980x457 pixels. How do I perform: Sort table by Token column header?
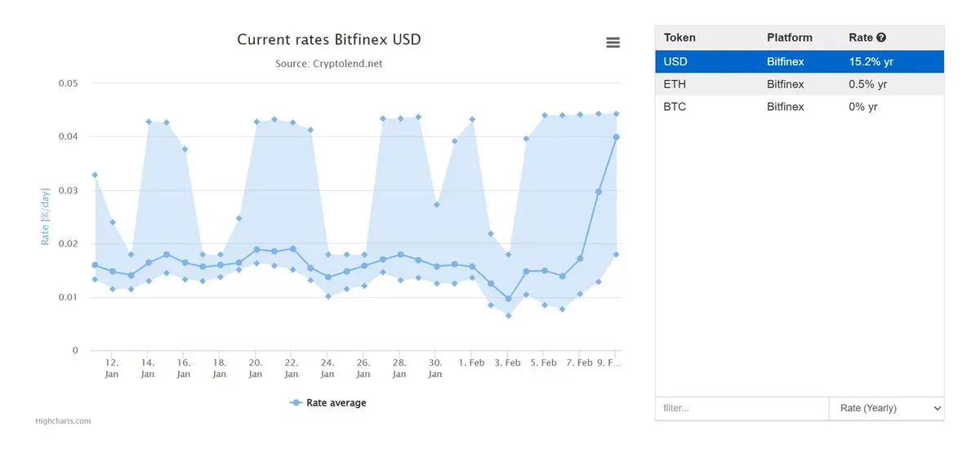(679, 38)
